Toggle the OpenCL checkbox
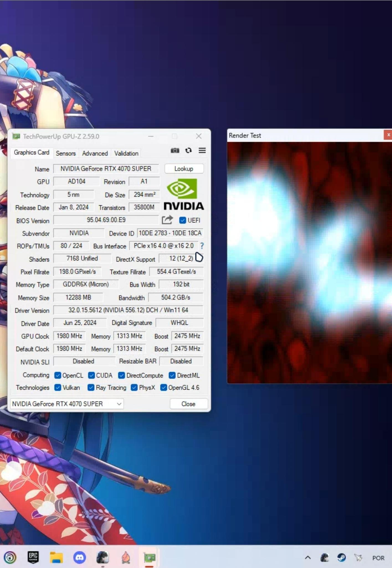Image resolution: width=392 pixels, height=568 pixels. (58, 375)
